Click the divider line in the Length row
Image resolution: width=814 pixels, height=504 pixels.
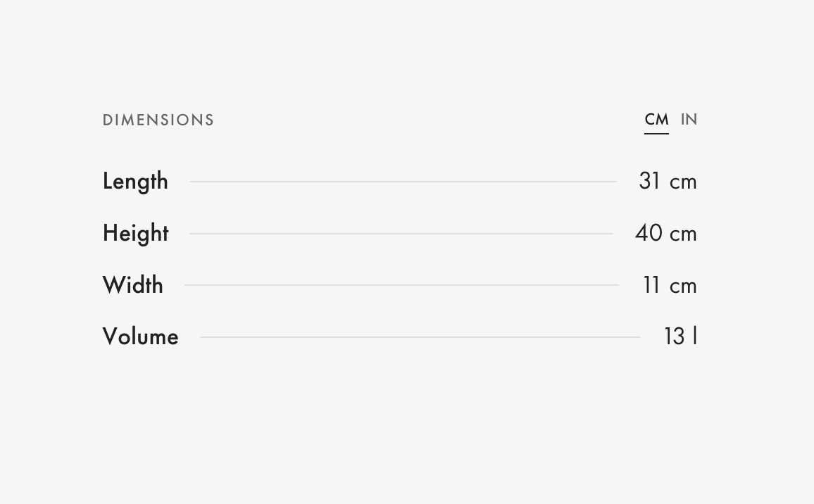pyautogui.click(x=403, y=182)
